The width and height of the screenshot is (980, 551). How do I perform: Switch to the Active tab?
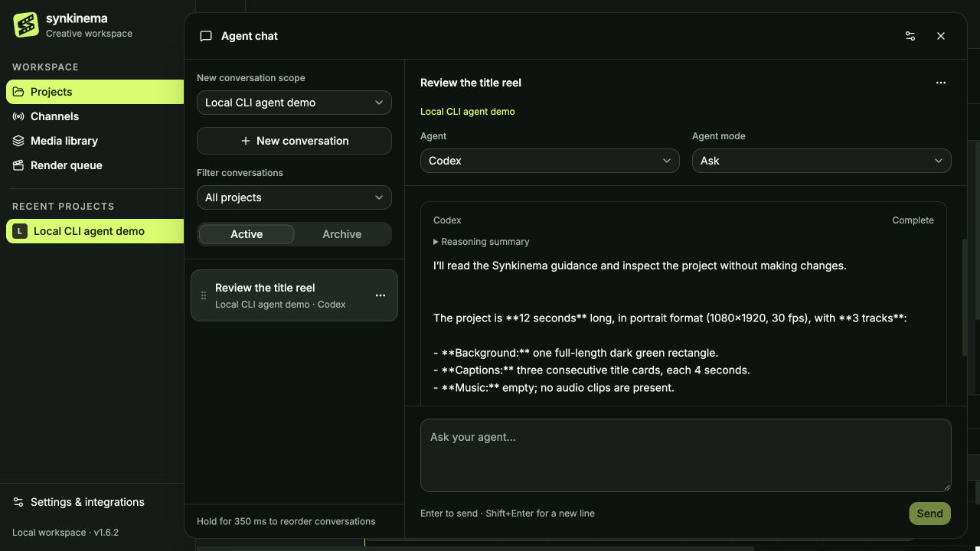point(247,234)
